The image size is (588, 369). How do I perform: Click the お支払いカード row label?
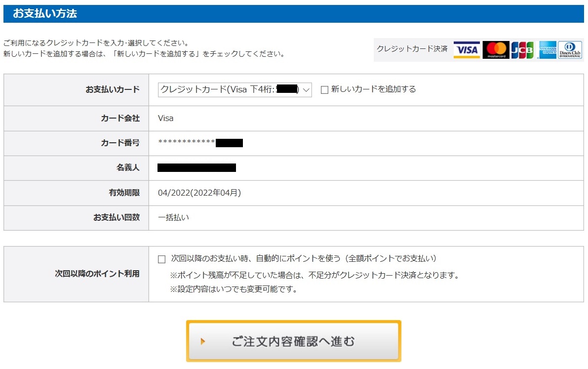[x=113, y=89]
